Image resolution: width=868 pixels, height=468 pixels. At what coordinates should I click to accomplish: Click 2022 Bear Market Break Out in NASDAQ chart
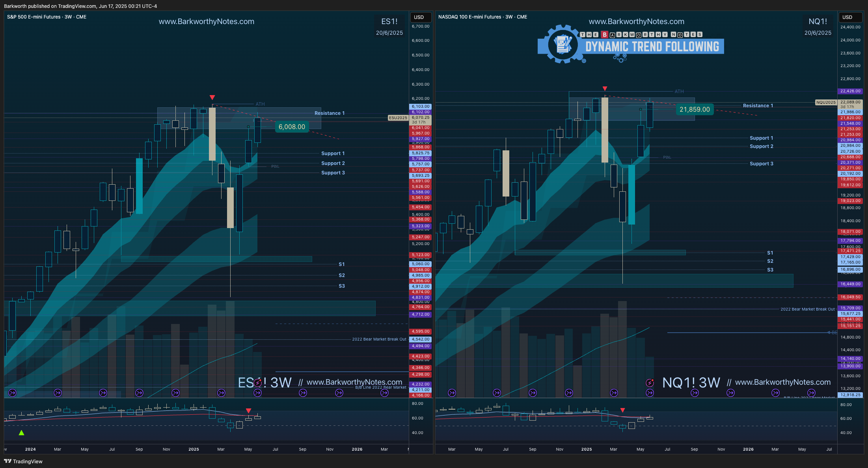click(808, 309)
